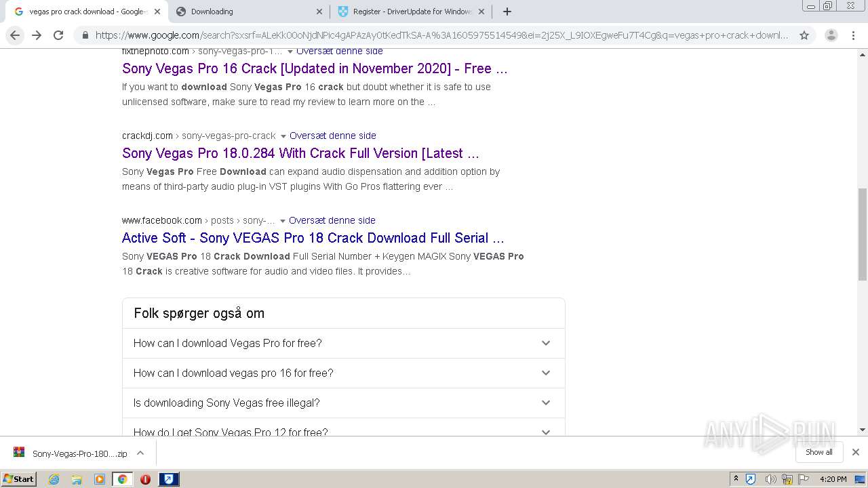Reload the Google search page
The width and height of the screenshot is (868, 488).
click(58, 35)
